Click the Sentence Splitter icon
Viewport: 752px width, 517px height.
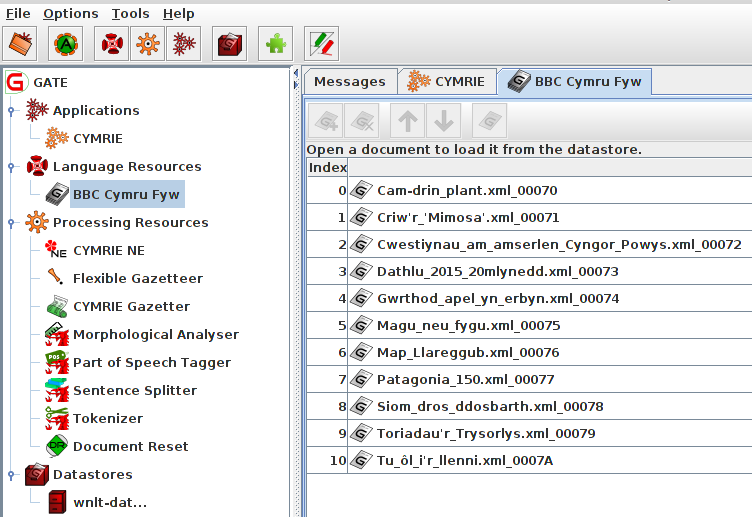57,390
